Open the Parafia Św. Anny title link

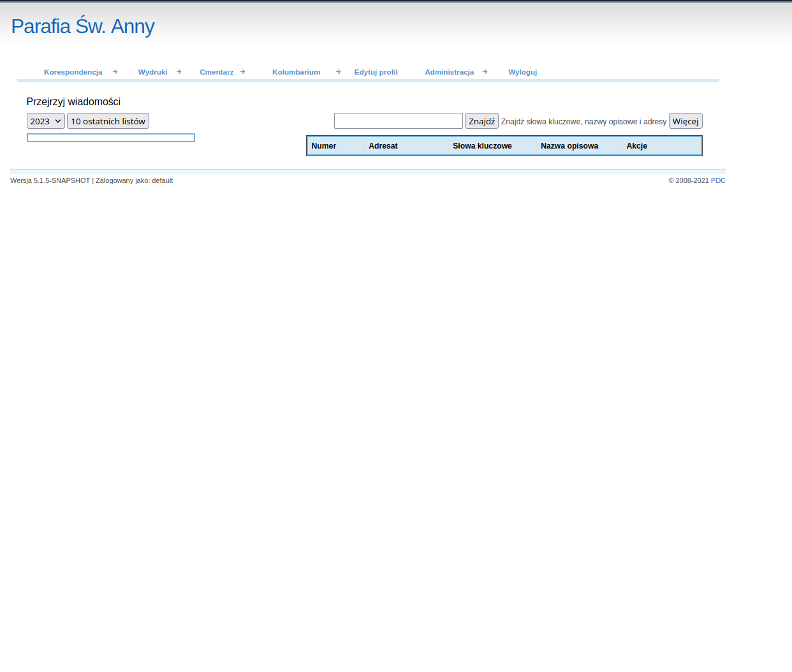[x=83, y=26]
